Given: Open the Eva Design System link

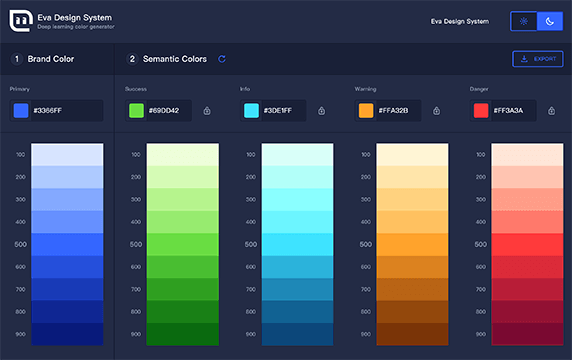Looking at the screenshot, I should (x=460, y=22).
